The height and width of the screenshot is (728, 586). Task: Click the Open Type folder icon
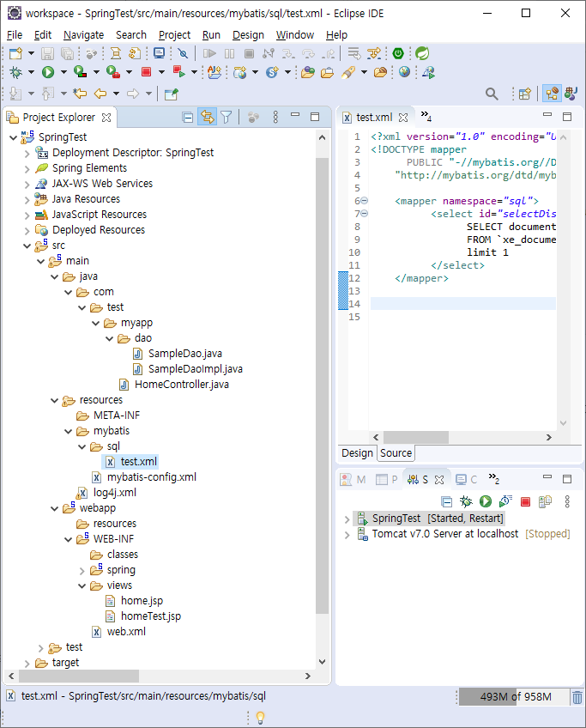click(x=308, y=72)
